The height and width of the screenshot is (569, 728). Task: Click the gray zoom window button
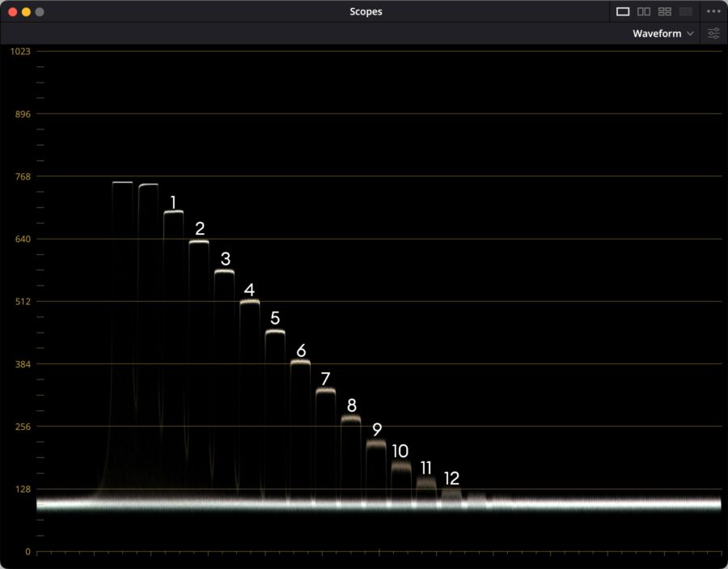click(x=40, y=12)
